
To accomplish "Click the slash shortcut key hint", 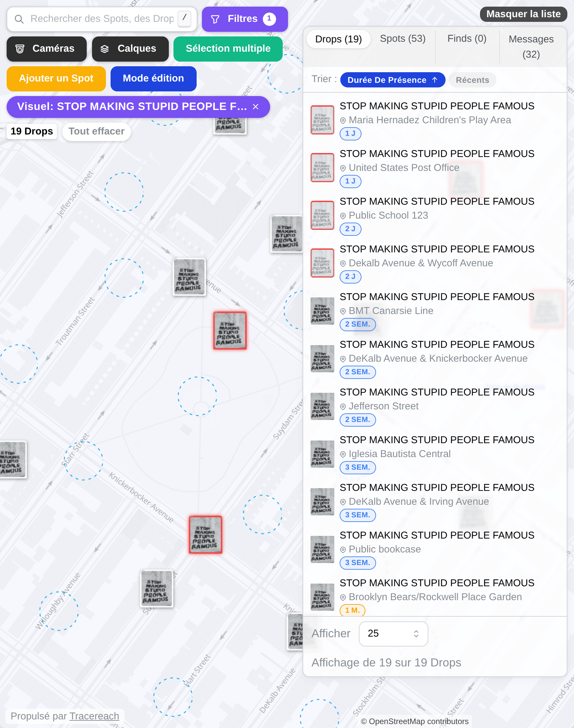I will click(184, 19).
